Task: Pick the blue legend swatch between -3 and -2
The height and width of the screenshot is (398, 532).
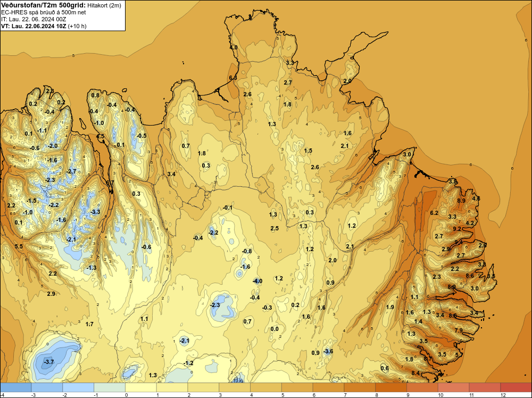Action: click(x=47, y=387)
